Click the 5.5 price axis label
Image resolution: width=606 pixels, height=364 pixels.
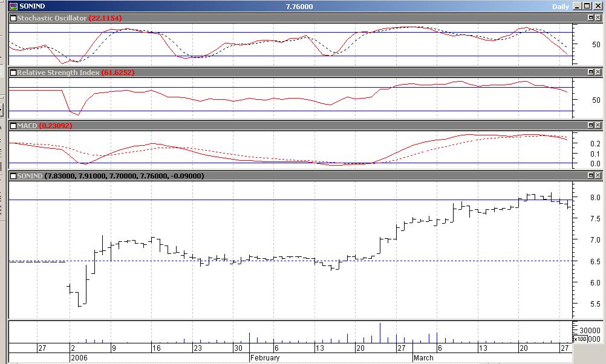(595, 304)
